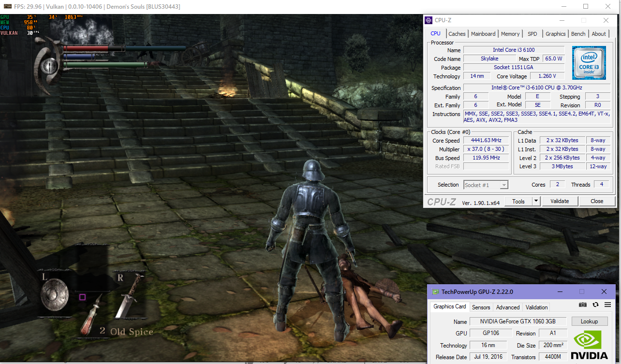Click the GPU-Z refresh arrows icon
This screenshot has height=364, width=621.
click(x=595, y=305)
